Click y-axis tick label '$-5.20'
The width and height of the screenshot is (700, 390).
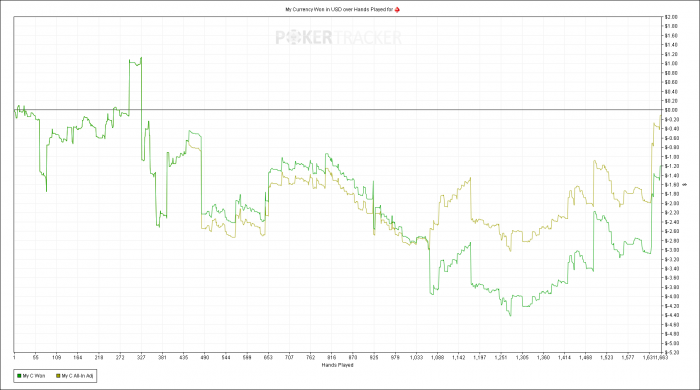(x=671, y=353)
